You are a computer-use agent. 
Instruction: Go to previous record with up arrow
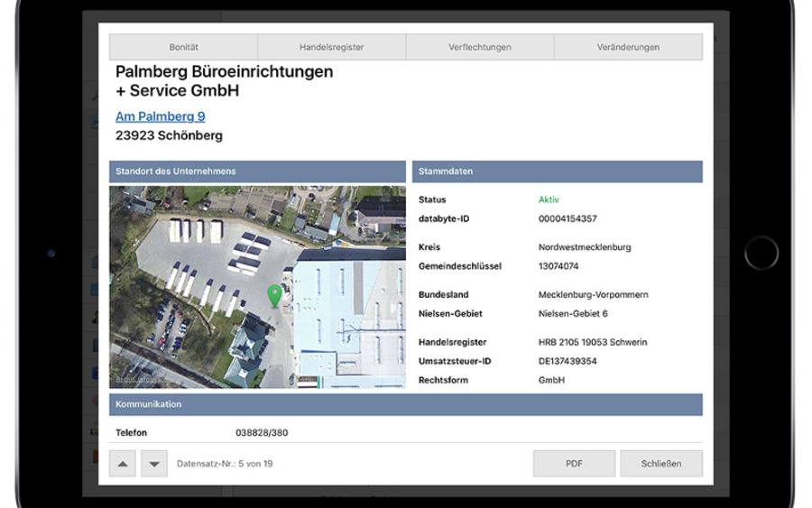123,464
